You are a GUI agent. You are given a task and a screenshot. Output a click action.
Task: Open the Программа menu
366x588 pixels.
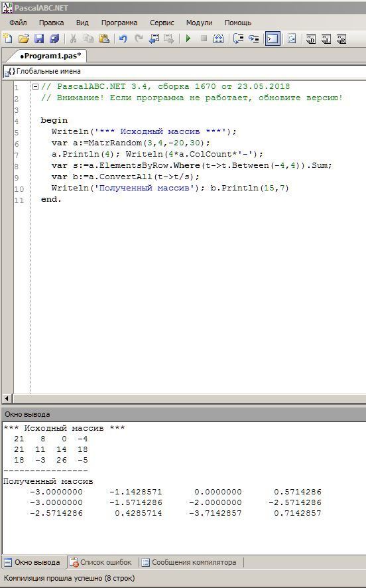pos(119,23)
